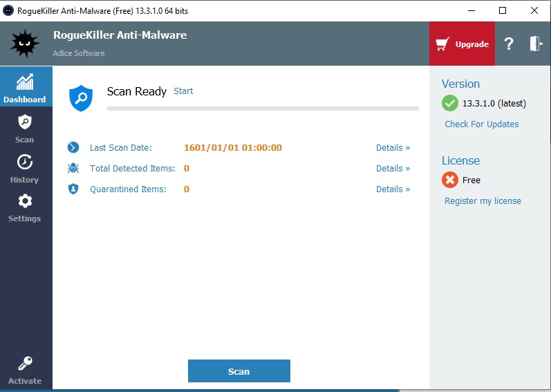Click the Free license text
551x392 pixels.
(x=471, y=180)
